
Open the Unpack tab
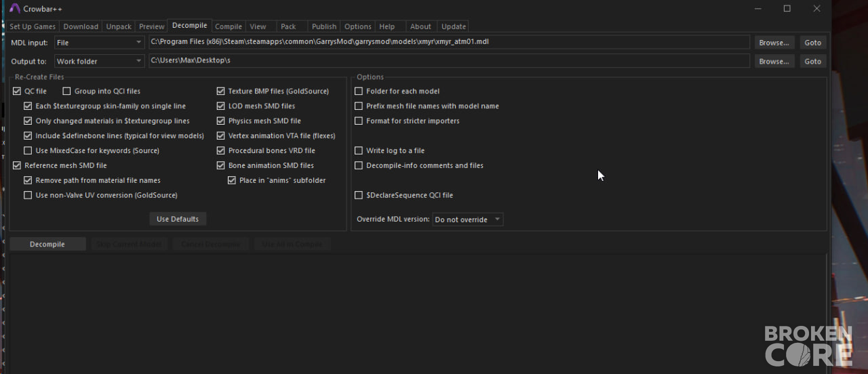coord(119,26)
